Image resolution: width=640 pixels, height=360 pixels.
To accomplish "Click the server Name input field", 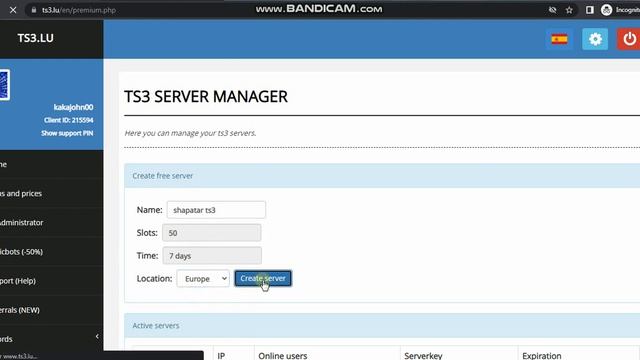I will (216, 210).
